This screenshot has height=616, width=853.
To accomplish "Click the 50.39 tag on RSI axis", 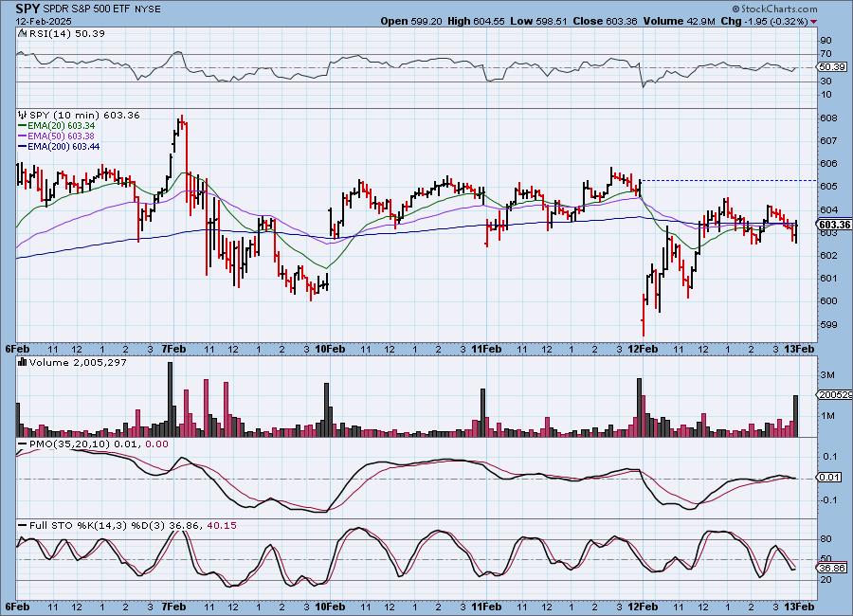I will [832, 67].
